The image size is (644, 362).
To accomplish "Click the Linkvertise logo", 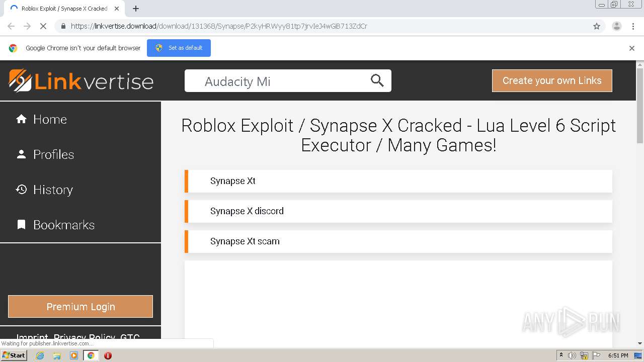I will [81, 81].
